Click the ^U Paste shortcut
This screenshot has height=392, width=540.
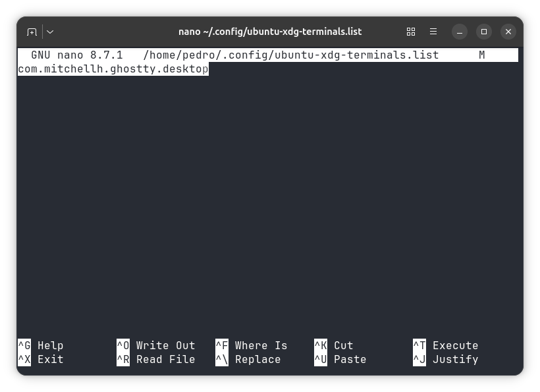coord(340,360)
